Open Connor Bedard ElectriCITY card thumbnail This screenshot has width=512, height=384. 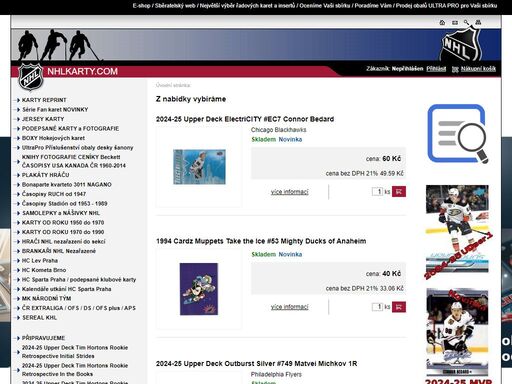click(x=199, y=167)
